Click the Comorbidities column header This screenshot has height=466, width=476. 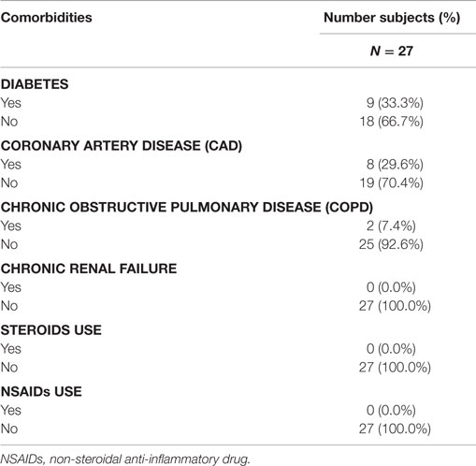click(x=46, y=18)
